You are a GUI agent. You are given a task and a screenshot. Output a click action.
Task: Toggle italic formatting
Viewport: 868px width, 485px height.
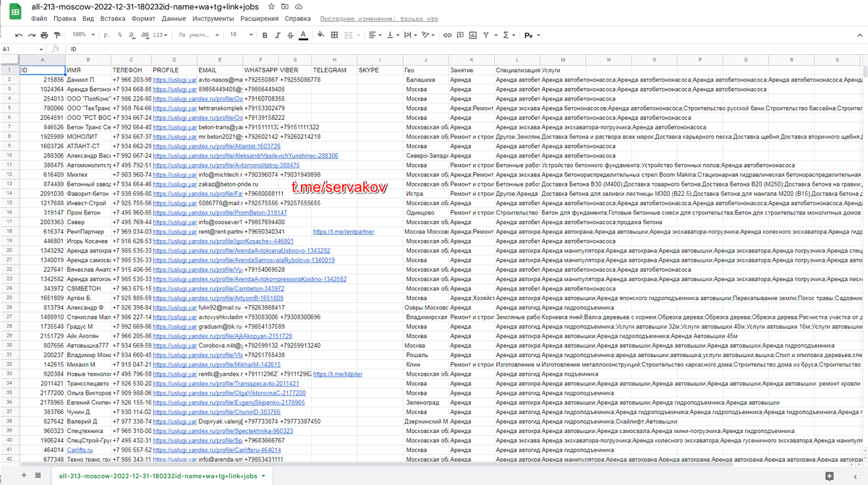(278, 35)
